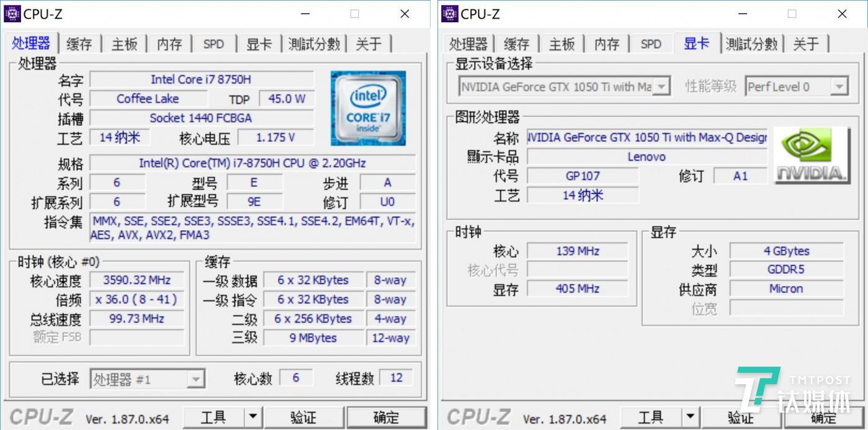Go to 显卡 tab in the processor window

[259, 44]
